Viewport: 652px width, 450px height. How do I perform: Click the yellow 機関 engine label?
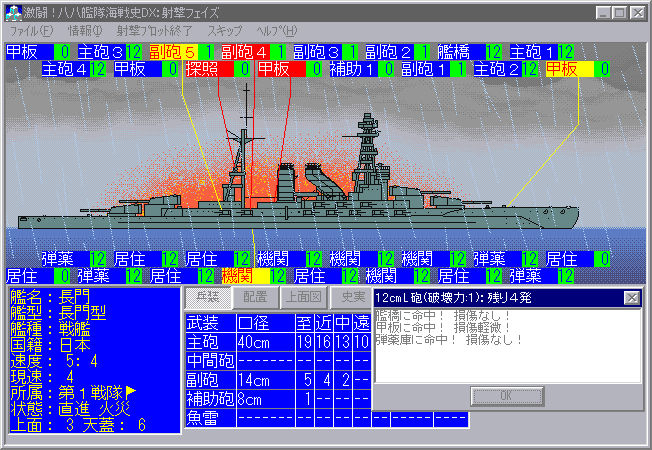tap(237, 275)
